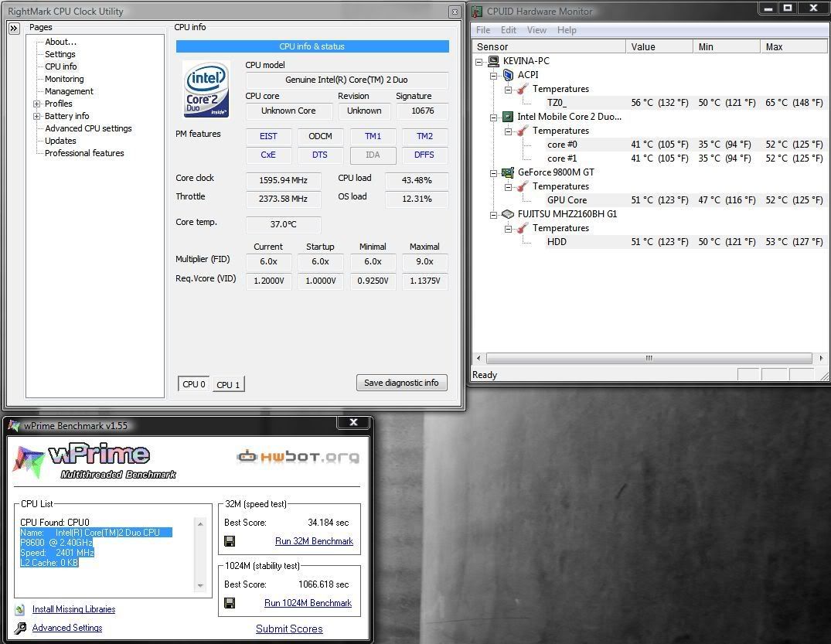Image resolution: width=831 pixels, height=644 pixels.
Task: Open the Install Missing Libraries link
Action: pyautogui.click(x=73, y=609)
